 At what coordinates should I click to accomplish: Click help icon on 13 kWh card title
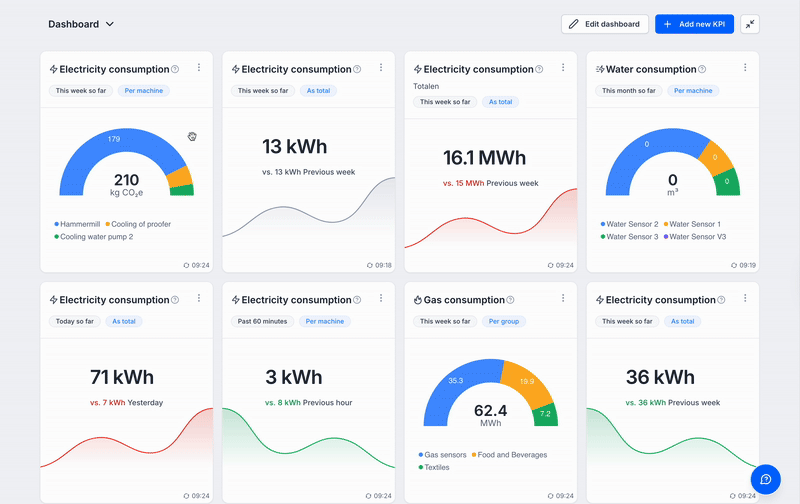pyautogui.click(x=357, y=69)
